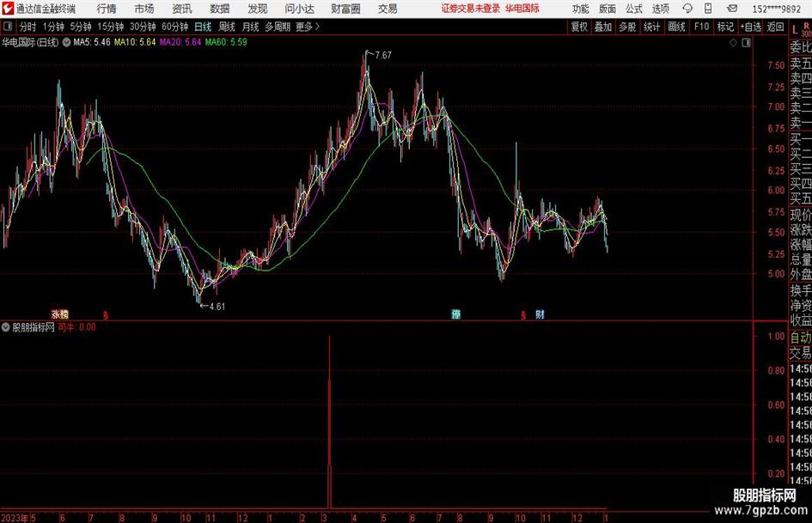The width and height of the screenshot is (812, 523).
Task: Open the 版面 menu
Action: [x=607, y=9]
